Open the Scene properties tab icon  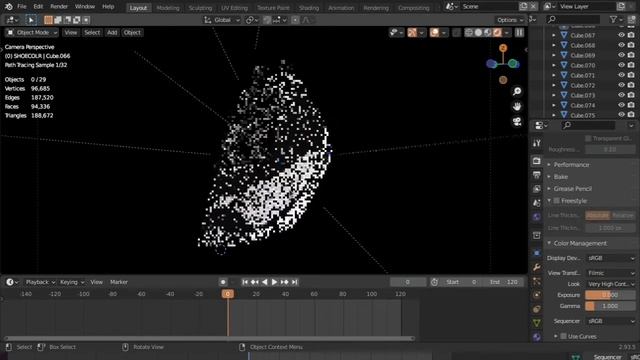537,202
